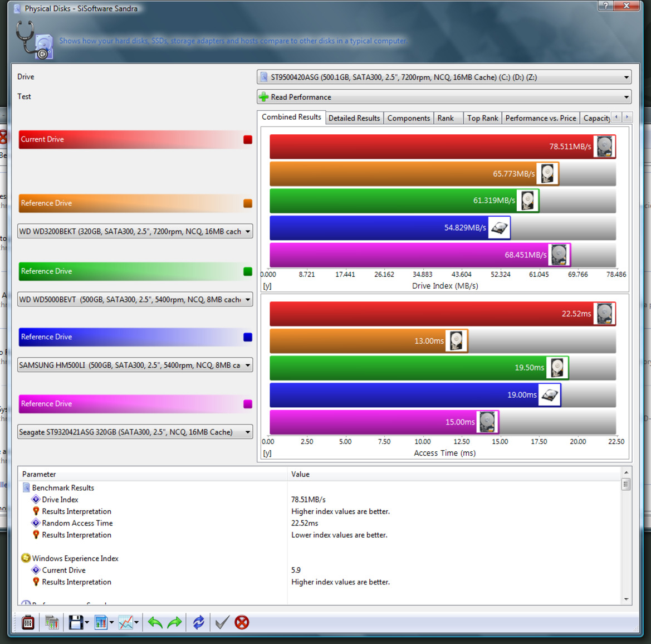The image size is (651, 644).
Task: Click the blue refresh results icon
Action: click(198, 622)
